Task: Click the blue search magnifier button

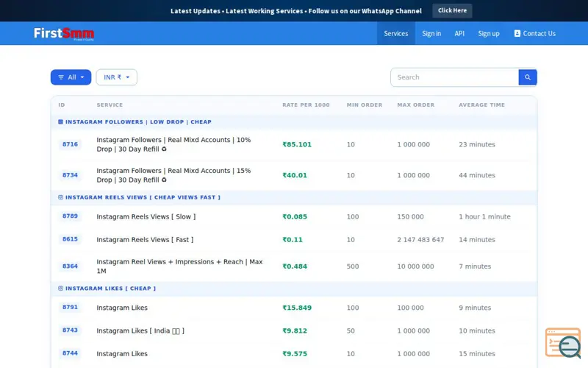Action: [528, 77]
